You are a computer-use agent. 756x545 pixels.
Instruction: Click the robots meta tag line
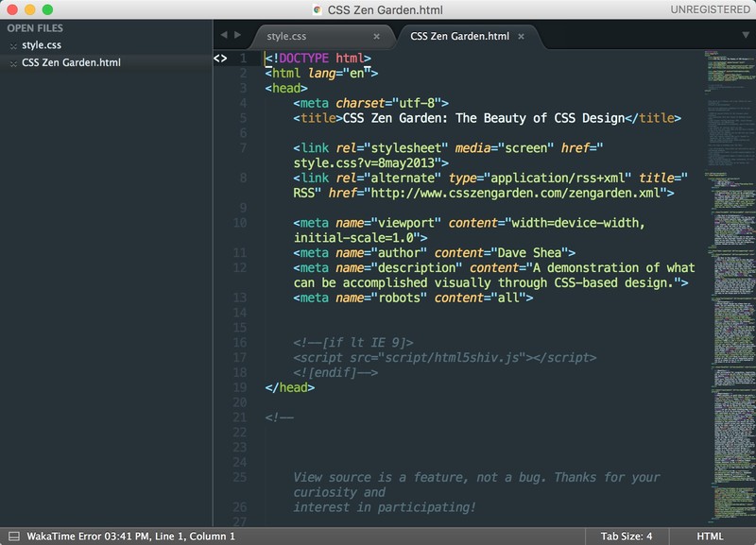[413, 298]
